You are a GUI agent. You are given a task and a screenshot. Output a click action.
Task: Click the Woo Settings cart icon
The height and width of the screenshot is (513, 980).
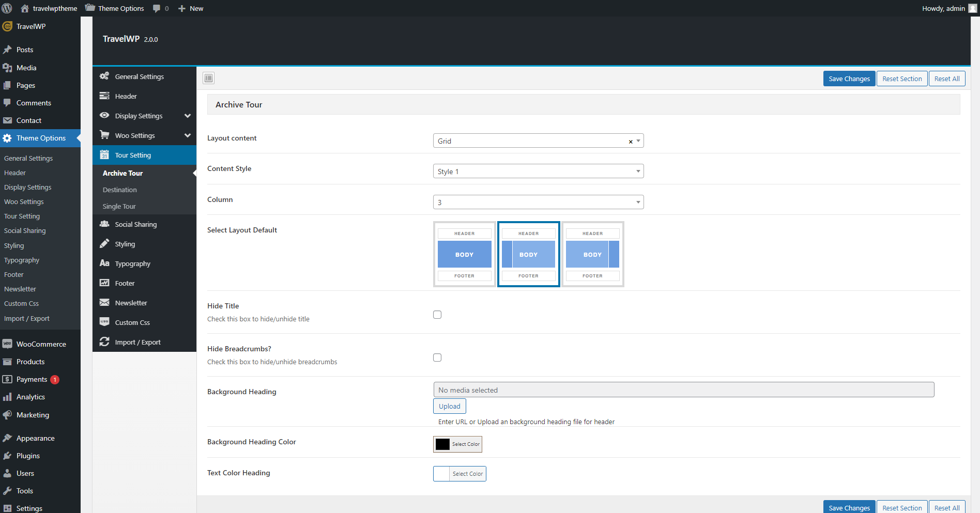coord(104,135)
